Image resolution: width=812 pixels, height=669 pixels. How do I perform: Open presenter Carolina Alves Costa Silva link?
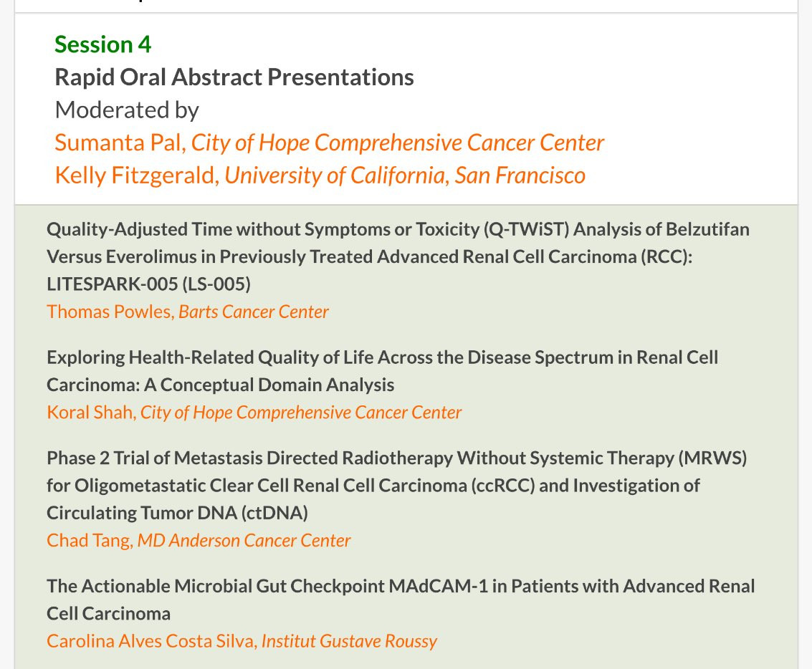pos(151,640)
